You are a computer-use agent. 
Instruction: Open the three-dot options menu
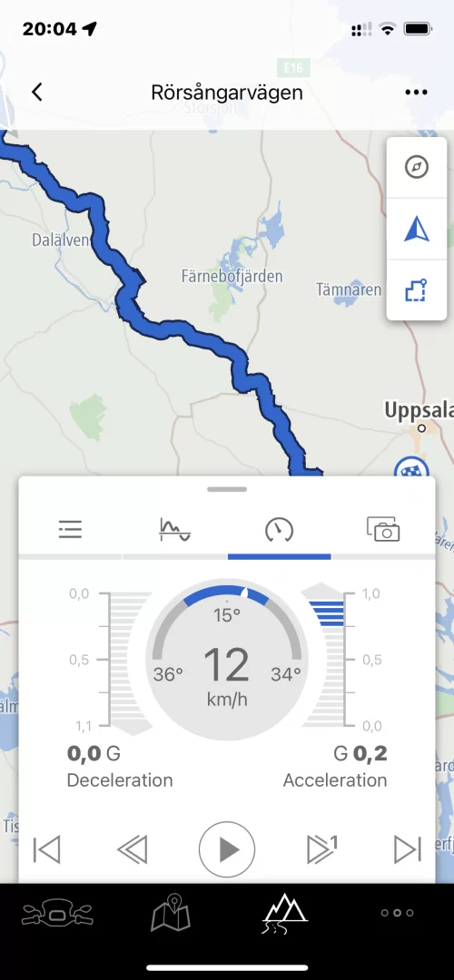pos(416,93)
